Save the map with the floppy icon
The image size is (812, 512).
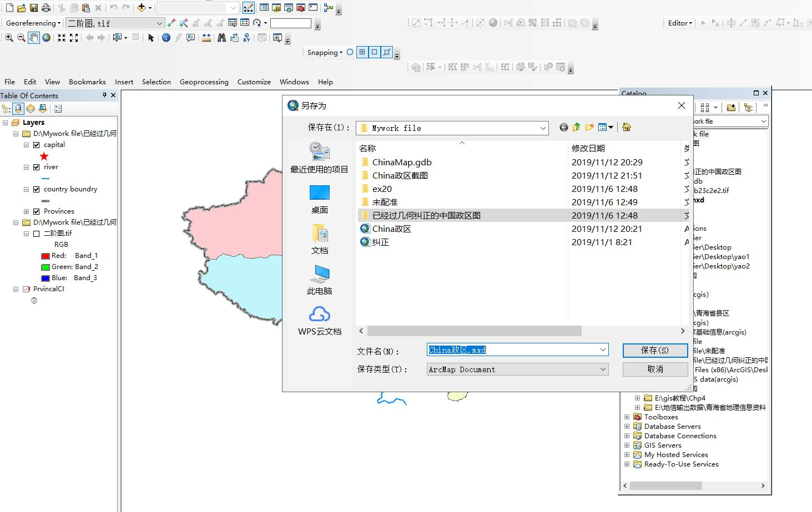(x=34, y=8)
